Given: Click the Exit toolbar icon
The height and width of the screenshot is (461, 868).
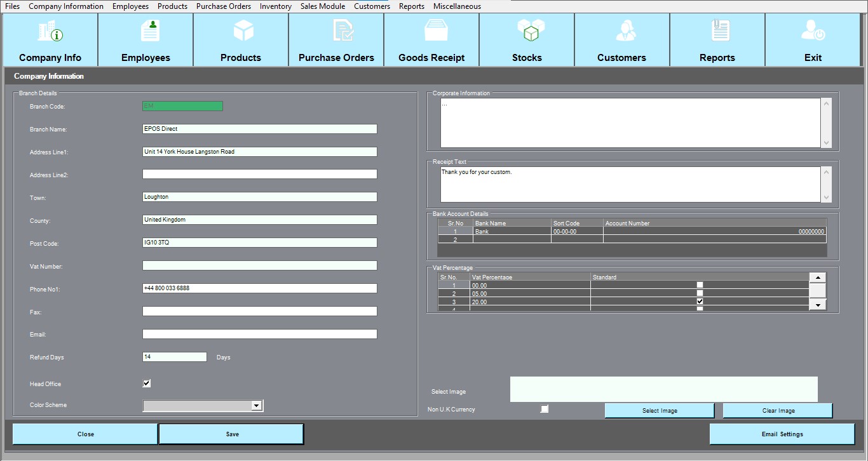Looking at the screenshot, I should [x=813, y=31].
